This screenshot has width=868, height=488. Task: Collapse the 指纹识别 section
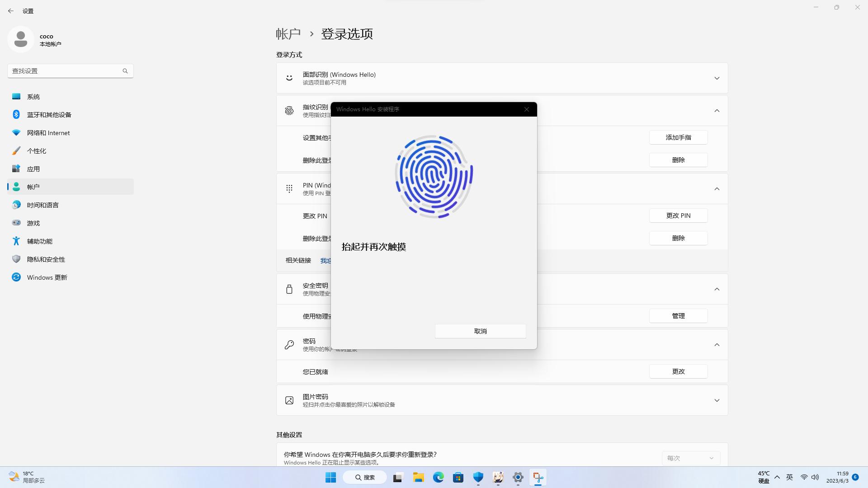coord(717,110)
